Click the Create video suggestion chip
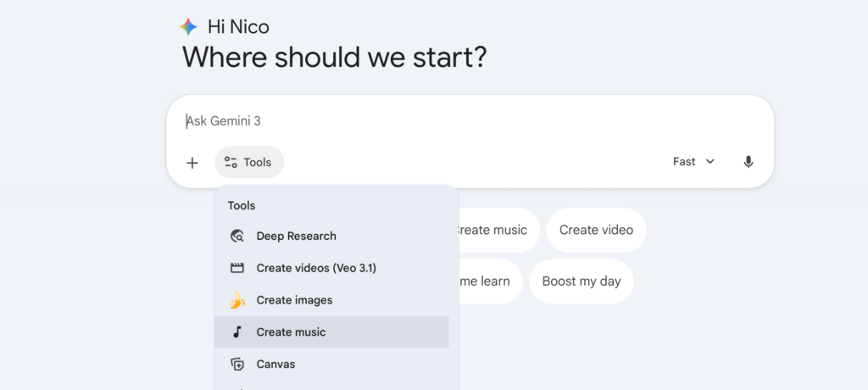The image size is (868, 390). pyautogui.click(x=596, y=230)
